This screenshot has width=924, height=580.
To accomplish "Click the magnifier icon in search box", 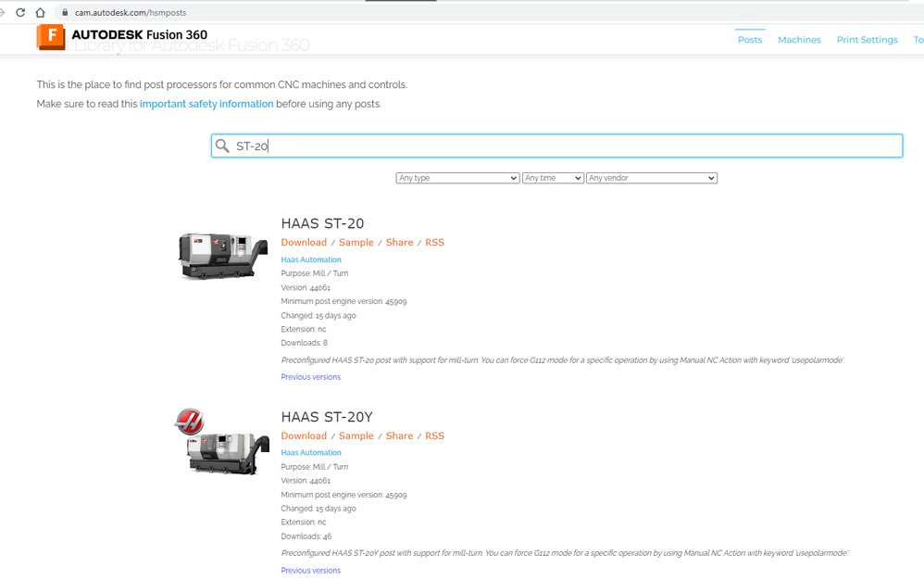I will pos(222,145).
